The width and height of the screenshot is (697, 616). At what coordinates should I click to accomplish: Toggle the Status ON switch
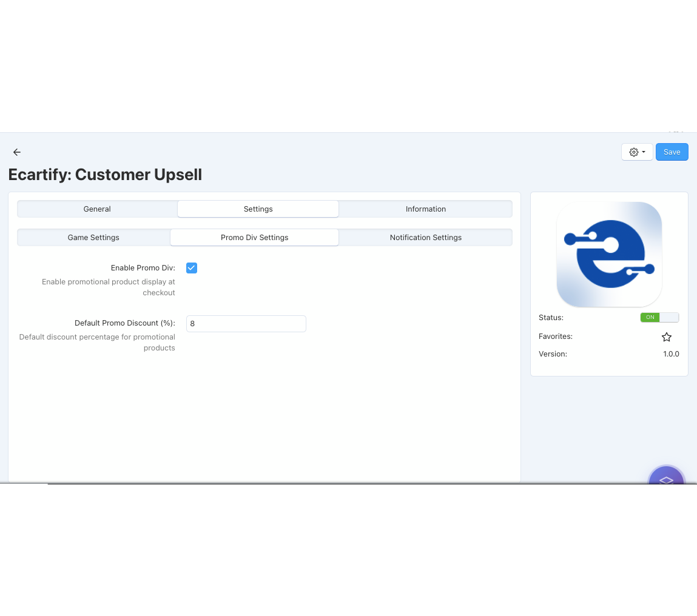pyautogui.click(x=659, y=317)
